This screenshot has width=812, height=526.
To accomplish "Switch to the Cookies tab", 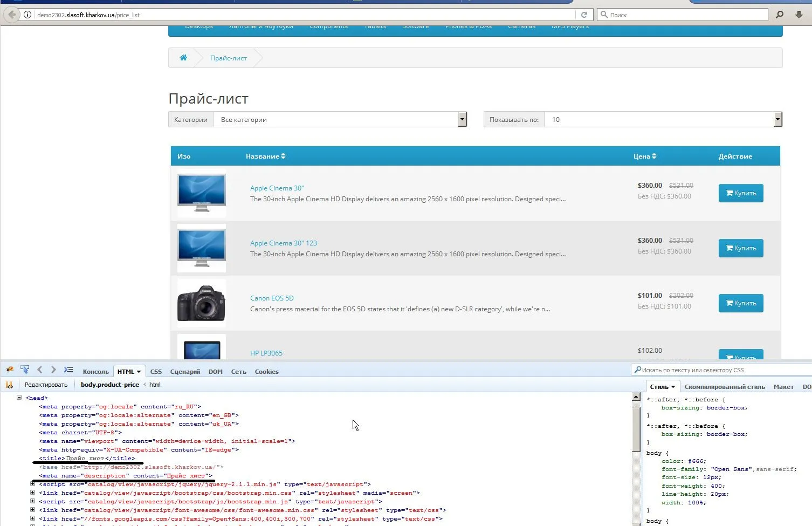I will [x=266, y=372].
